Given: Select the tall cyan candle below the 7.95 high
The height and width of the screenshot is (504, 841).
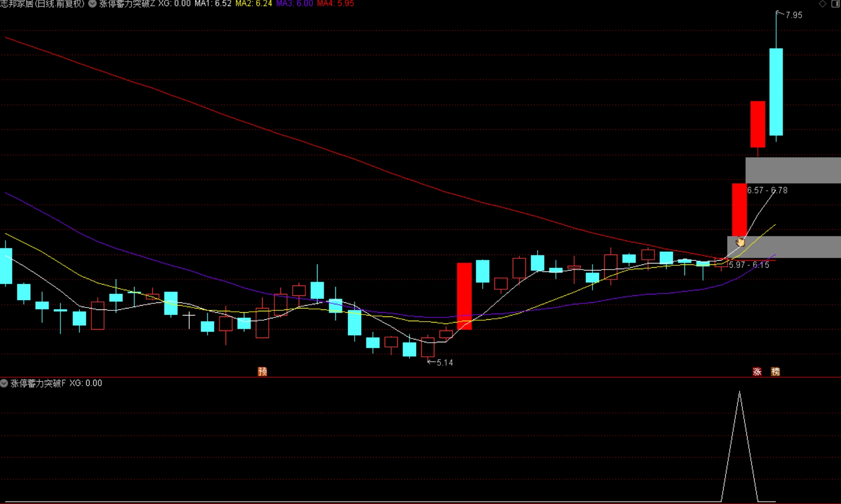Looking at the screenshot, I should 776,91.
